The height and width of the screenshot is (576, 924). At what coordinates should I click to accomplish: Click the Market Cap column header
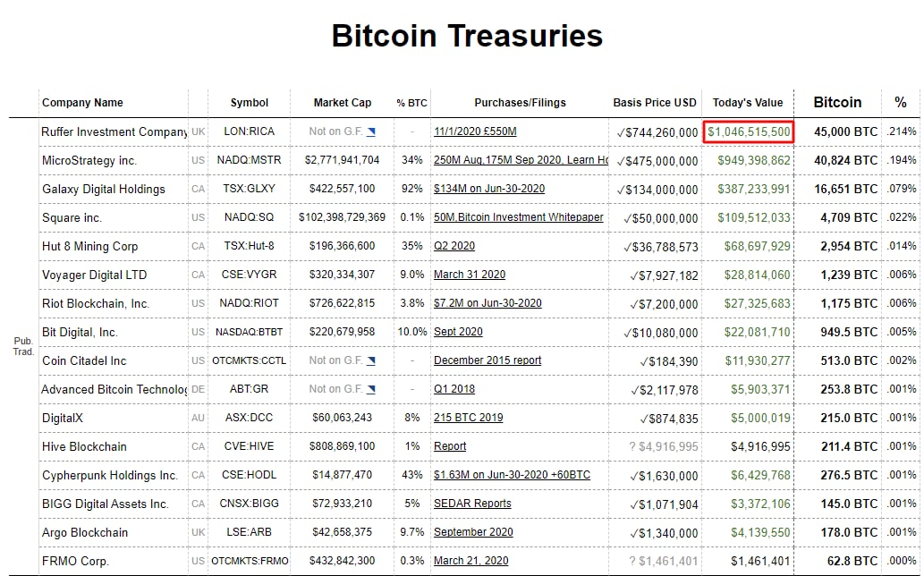pyautogui.click(x=343, y=103)
